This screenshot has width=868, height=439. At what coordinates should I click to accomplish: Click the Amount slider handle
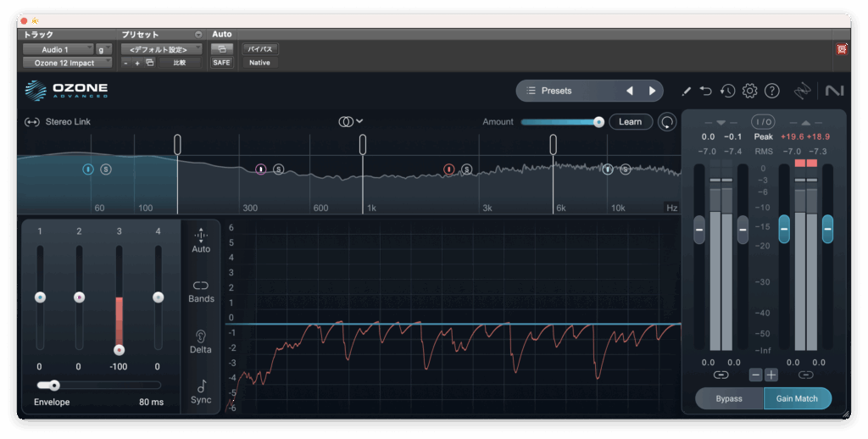click(x=598, y=122)
